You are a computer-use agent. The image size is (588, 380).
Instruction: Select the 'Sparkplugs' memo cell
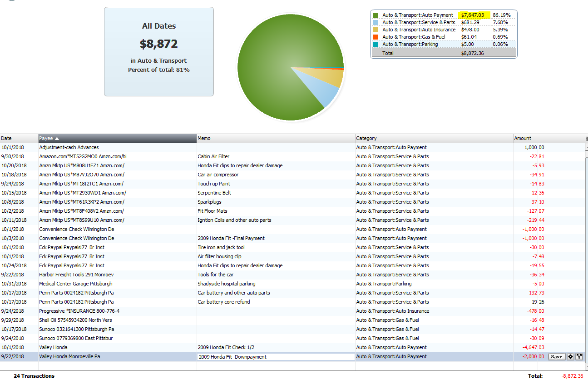(x=276, y=202)
